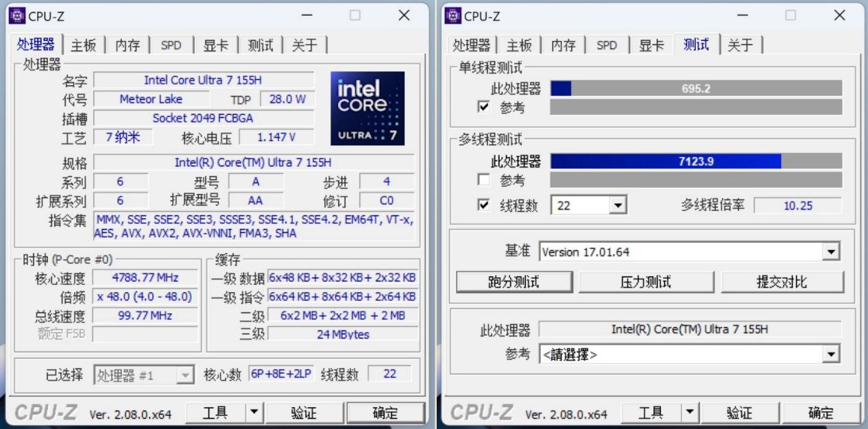The image size is (868, 429).
Task: Open the 内存 tab in right window
Action: tap(564, 45)
